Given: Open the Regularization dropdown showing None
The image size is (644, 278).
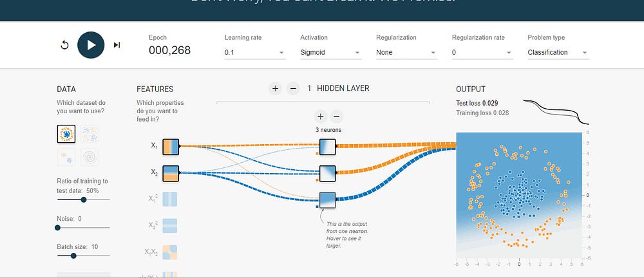Looking at the screenshot, I should pos(406,53).
